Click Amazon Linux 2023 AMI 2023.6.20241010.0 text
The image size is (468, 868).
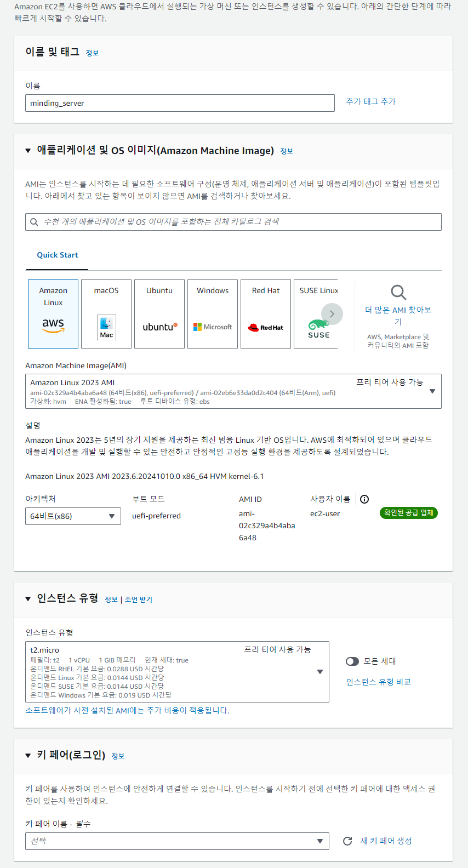tap(145, 477)
